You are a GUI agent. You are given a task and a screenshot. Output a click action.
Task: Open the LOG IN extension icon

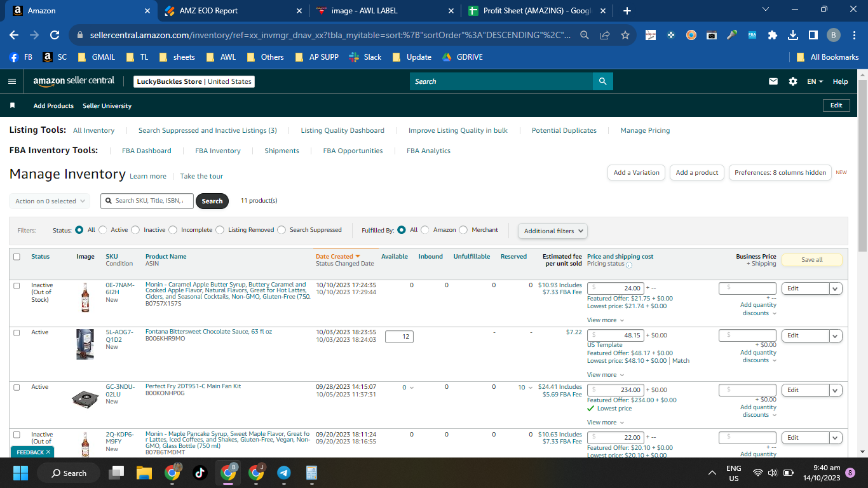[651, 36]
